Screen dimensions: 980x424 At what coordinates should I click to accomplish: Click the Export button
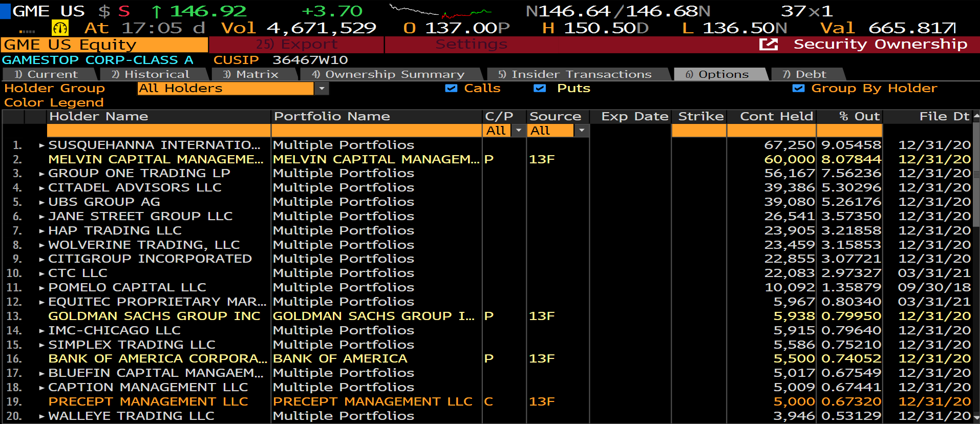coord(296,45)
